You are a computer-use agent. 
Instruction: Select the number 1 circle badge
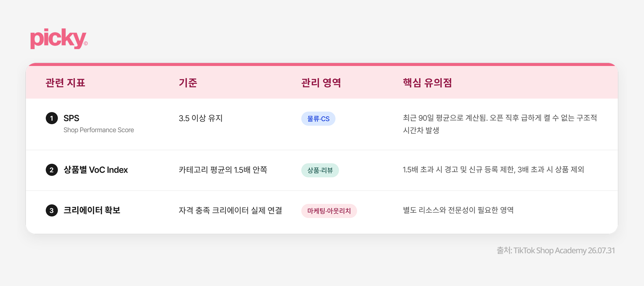coord(52,118)
